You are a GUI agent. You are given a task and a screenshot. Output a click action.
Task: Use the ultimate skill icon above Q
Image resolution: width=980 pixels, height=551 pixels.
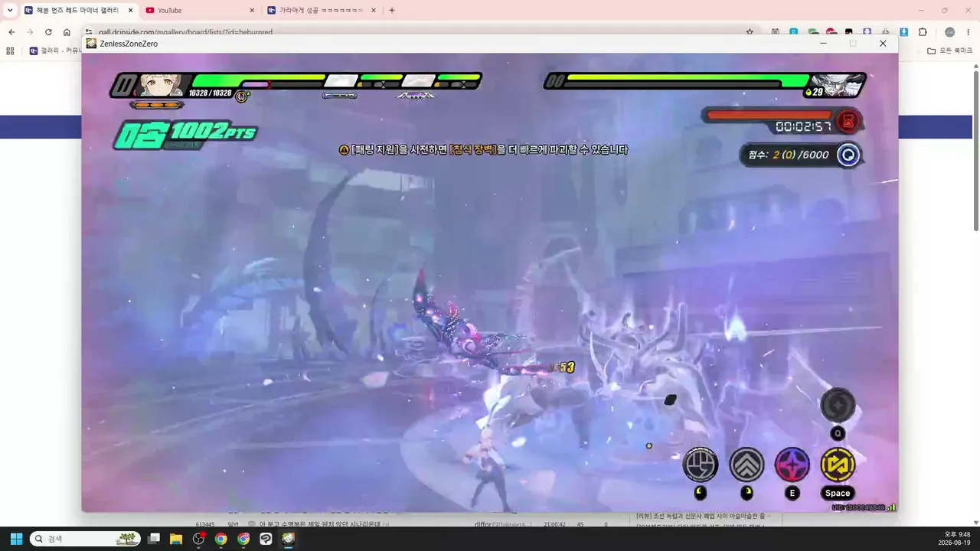coord(838,405)
